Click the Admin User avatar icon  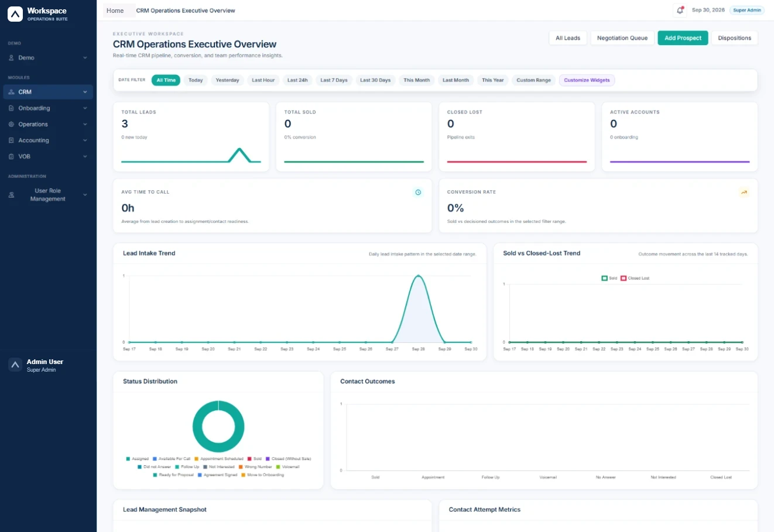point(15,365)
